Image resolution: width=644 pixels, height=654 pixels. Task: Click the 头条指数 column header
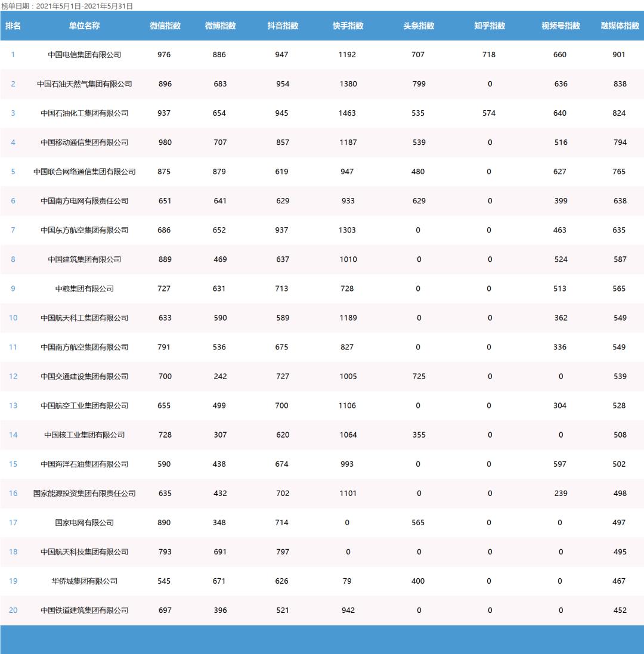coord(419,26)
